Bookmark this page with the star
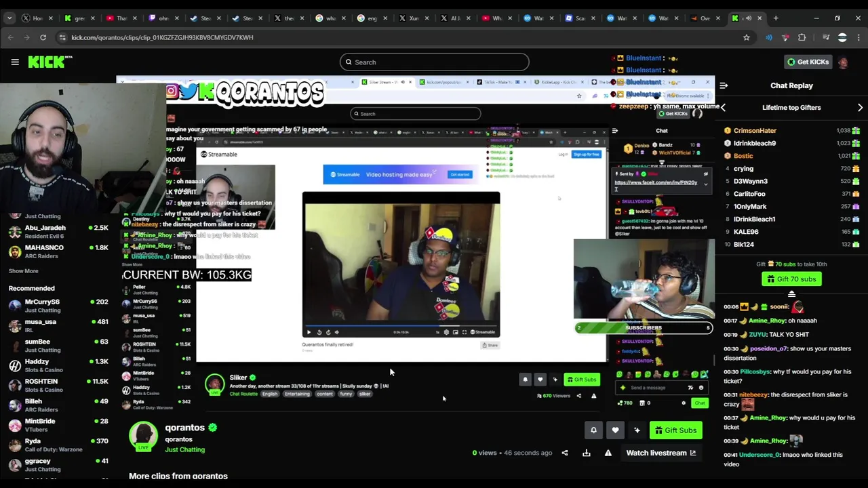The image size is (868, 488). coord(747,37)
